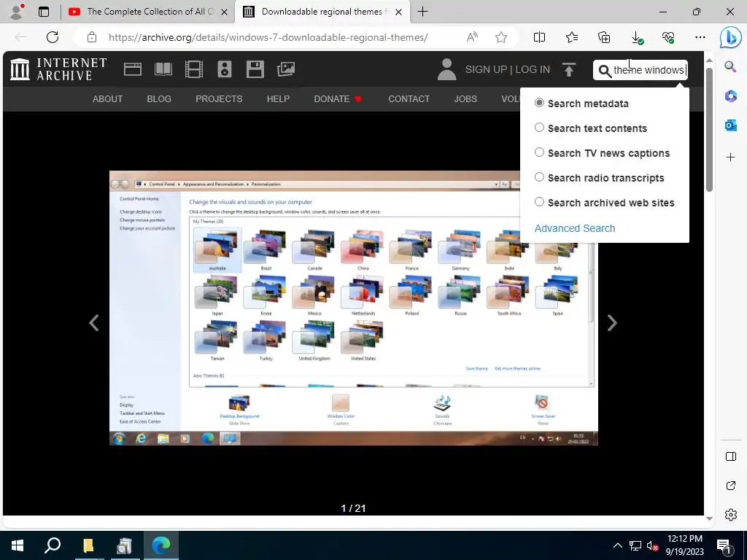Screen dimensions: 747x560
Task: Open Microsoft 365 sidebar icon
Action: click(x=730, y=96)
